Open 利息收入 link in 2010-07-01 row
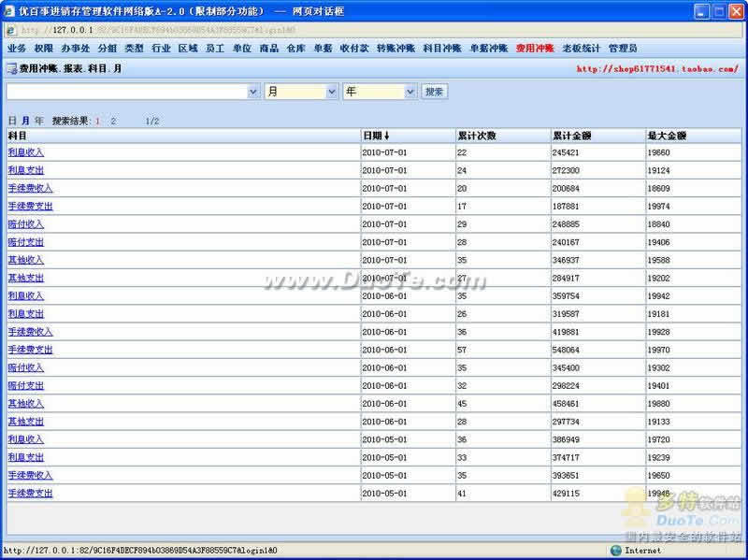The image size is (748, 560). (x=26, y=152)
